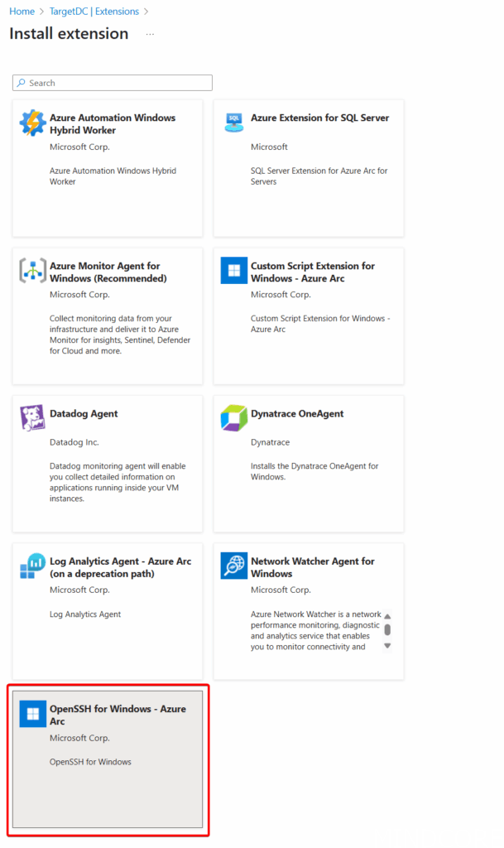Click the Datadog Agent dog icon

coord(32,418)
